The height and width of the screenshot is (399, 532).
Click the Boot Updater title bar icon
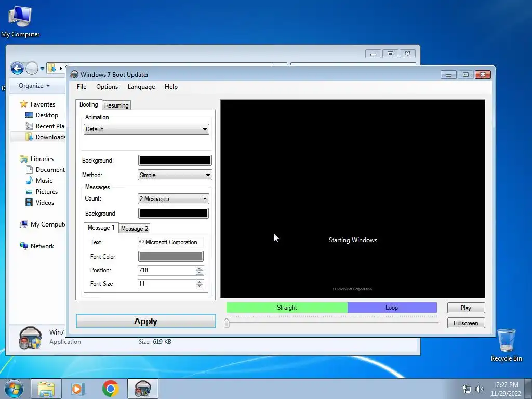[74, 75]
